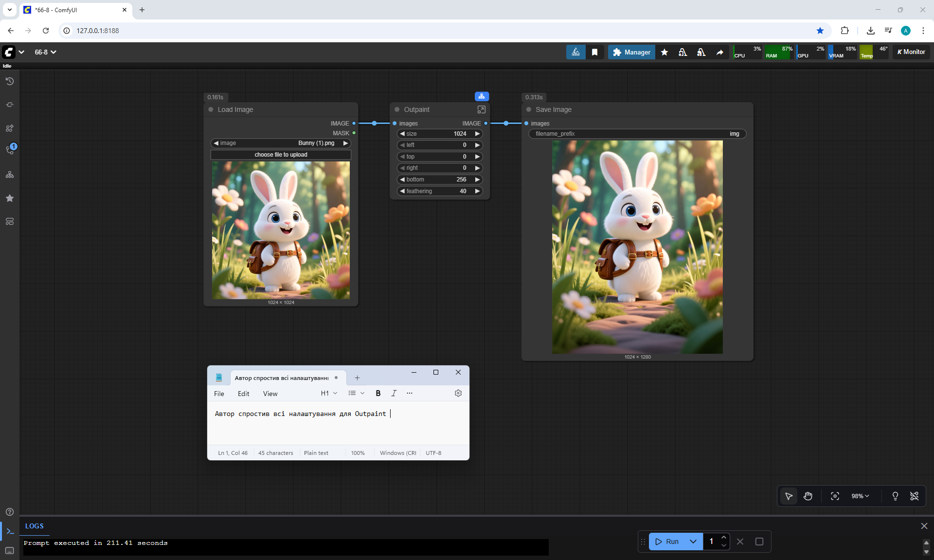Toggle the bottom panel terminal icon
The width and height of the screenshot is (934, 560).
click(10, 531)
